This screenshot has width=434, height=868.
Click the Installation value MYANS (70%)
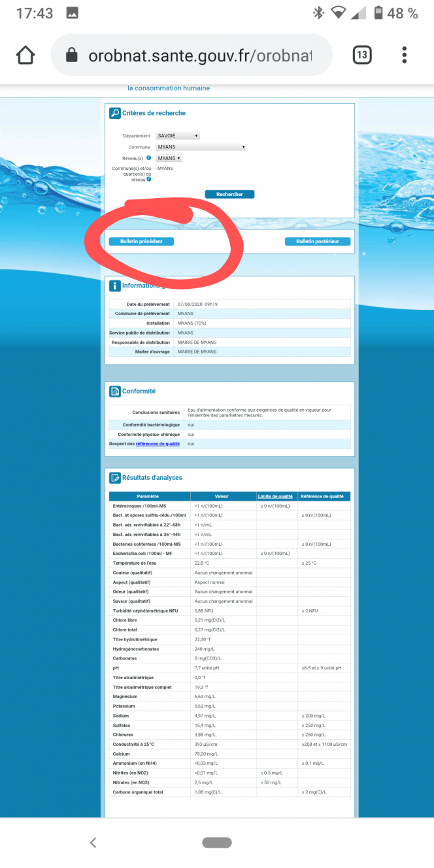click(x=192, y=323)
